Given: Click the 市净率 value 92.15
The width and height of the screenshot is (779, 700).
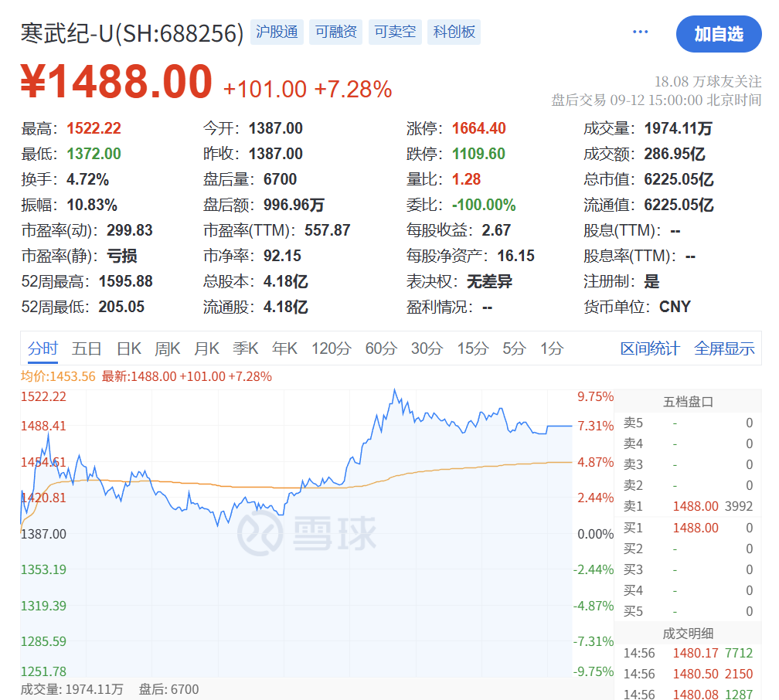Looking at the screenshot, I should (282, 256).
